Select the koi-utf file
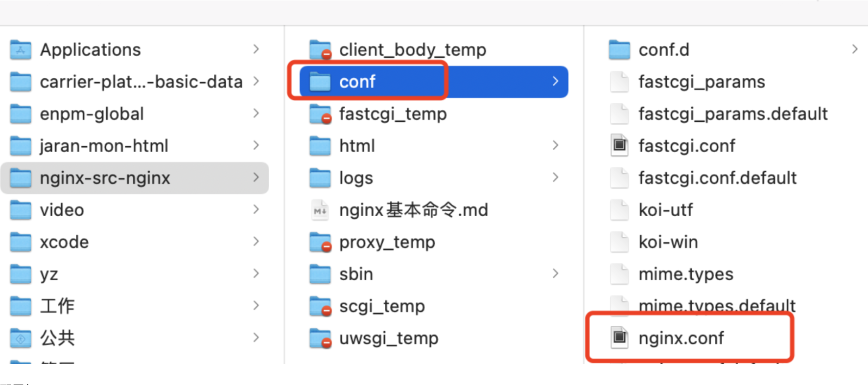This screenshot has width=868, height=385. click(x=665, y=210)
